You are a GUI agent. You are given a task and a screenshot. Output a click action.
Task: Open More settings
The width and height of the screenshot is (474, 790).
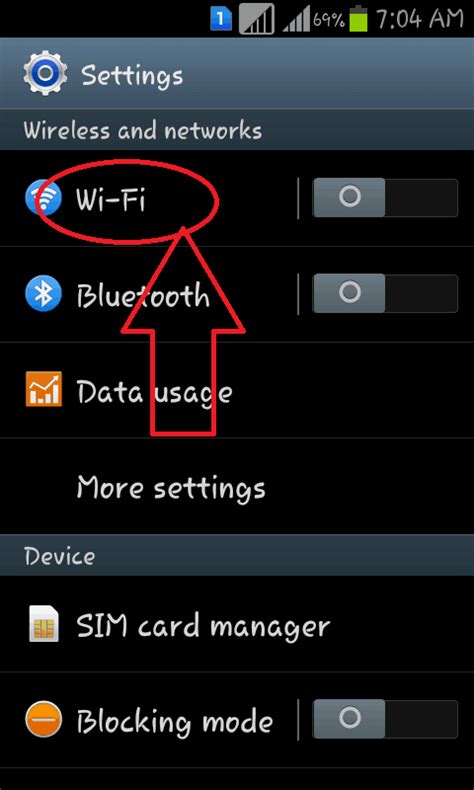point(237,486)
